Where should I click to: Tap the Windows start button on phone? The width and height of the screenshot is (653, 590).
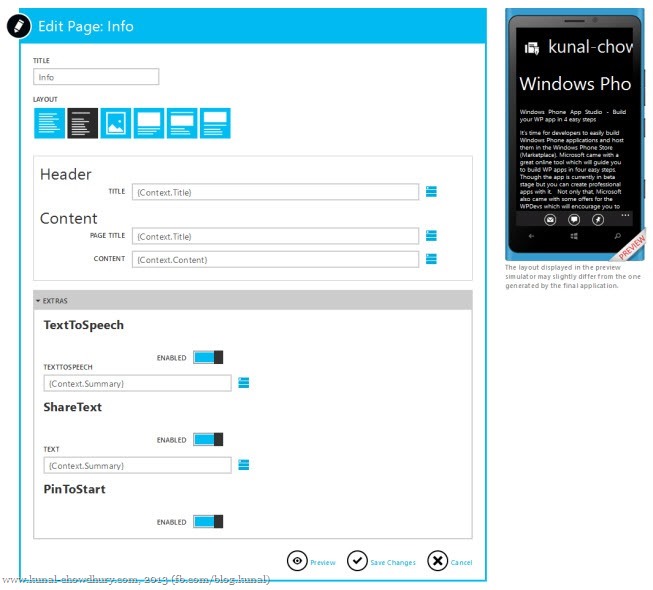click(x=575, y=238)
